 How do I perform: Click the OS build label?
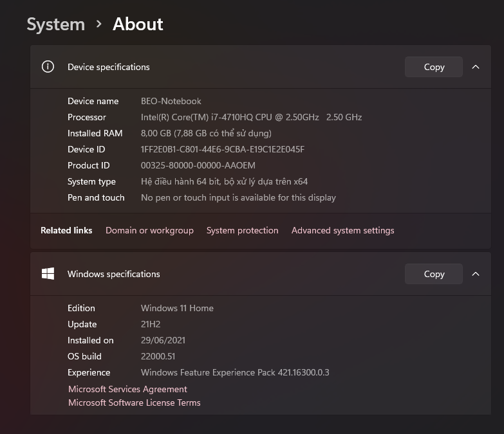click(x=84, y=356)
